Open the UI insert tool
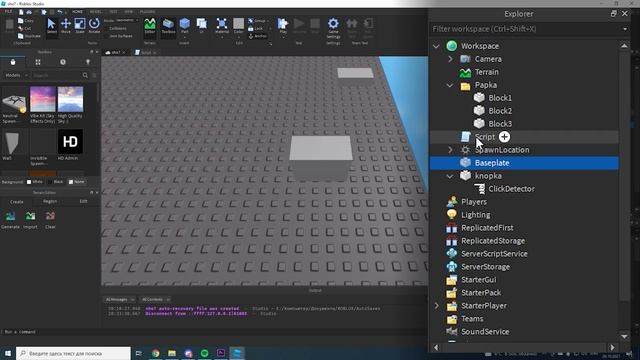 [x=202, y=26]
